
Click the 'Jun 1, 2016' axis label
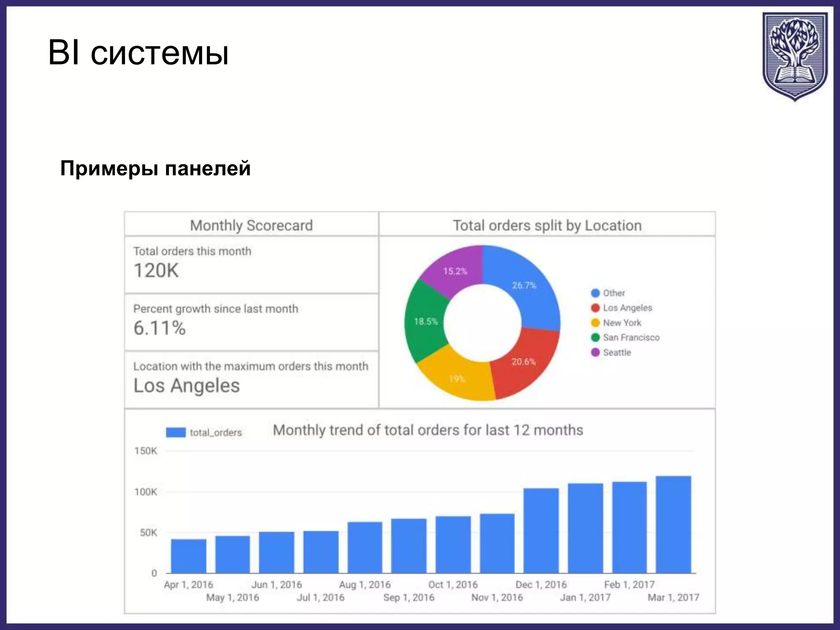pos(276,584)
